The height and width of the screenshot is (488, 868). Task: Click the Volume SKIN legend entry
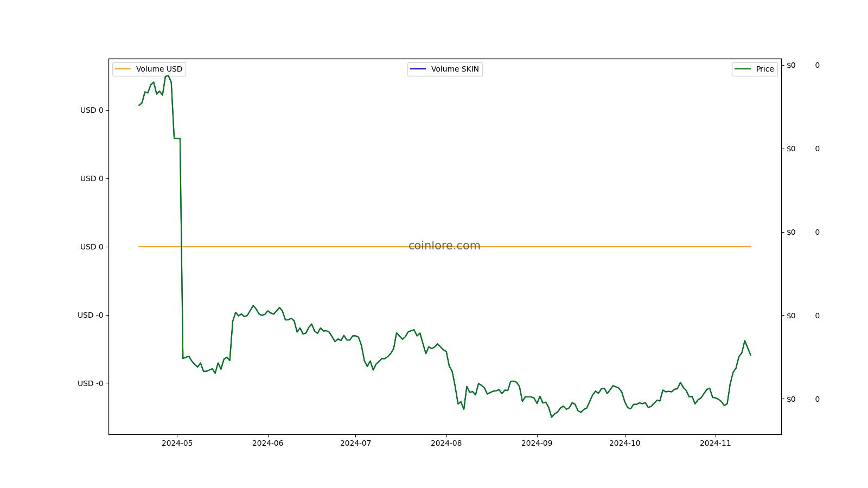445,69
